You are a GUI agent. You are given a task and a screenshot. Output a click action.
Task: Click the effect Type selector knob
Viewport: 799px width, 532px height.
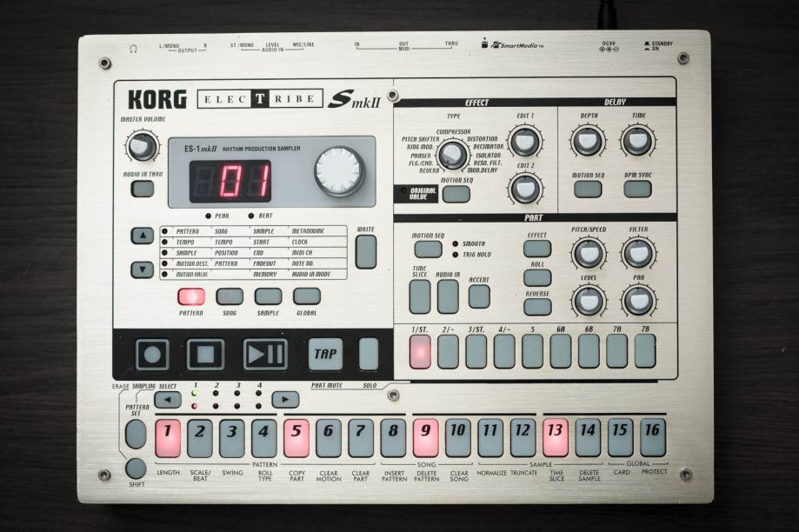(x=452, y=155)
